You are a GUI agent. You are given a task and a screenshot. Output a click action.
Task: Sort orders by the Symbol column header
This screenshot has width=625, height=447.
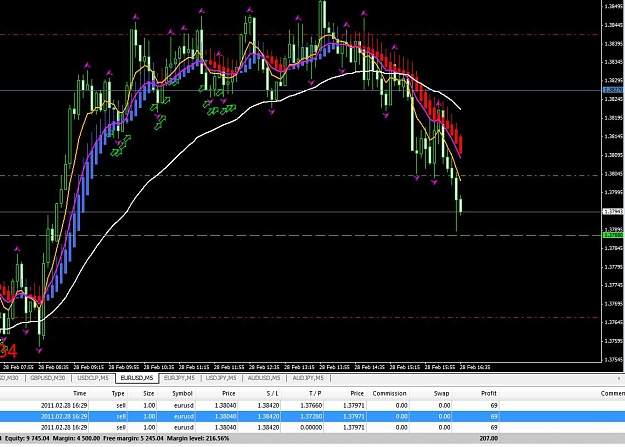coord(183,393)
